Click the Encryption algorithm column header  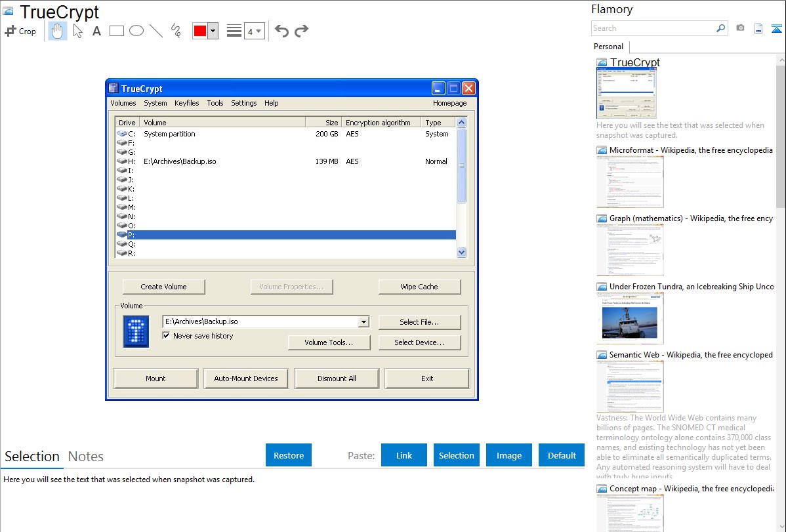pos(381,123)
